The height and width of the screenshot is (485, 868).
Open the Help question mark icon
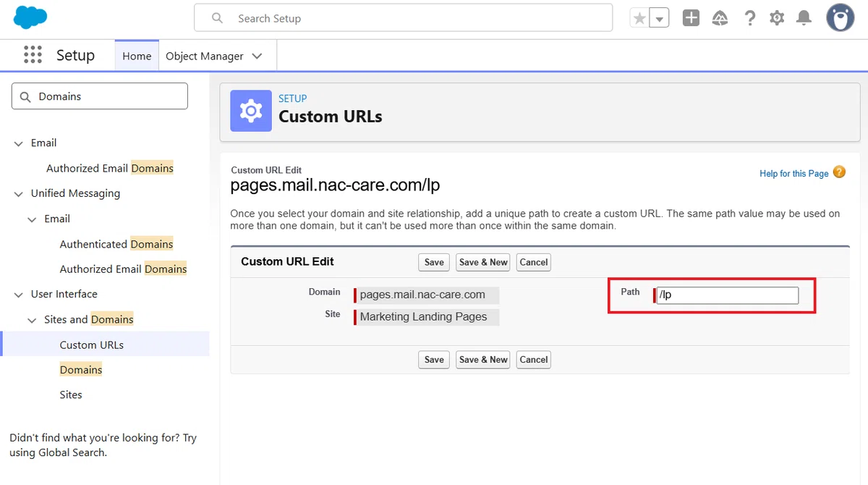point(750,18)
